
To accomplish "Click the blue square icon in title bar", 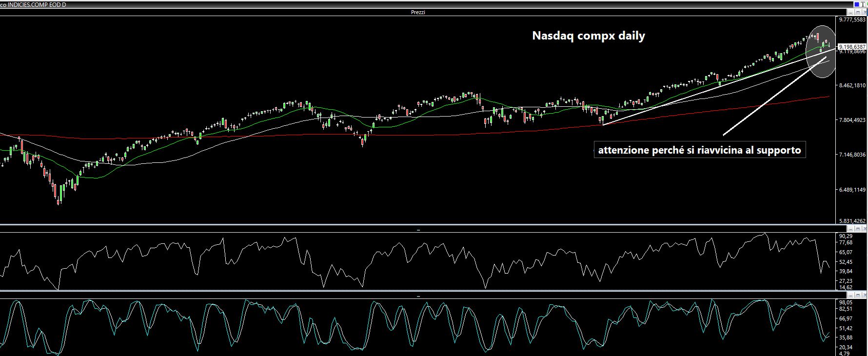I will (856, 4).
